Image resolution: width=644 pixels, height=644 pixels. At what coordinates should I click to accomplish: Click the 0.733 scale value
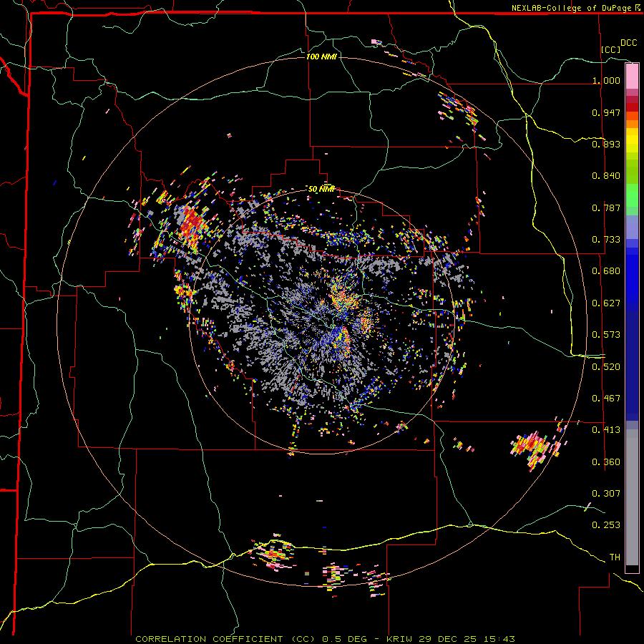[606, 240]
